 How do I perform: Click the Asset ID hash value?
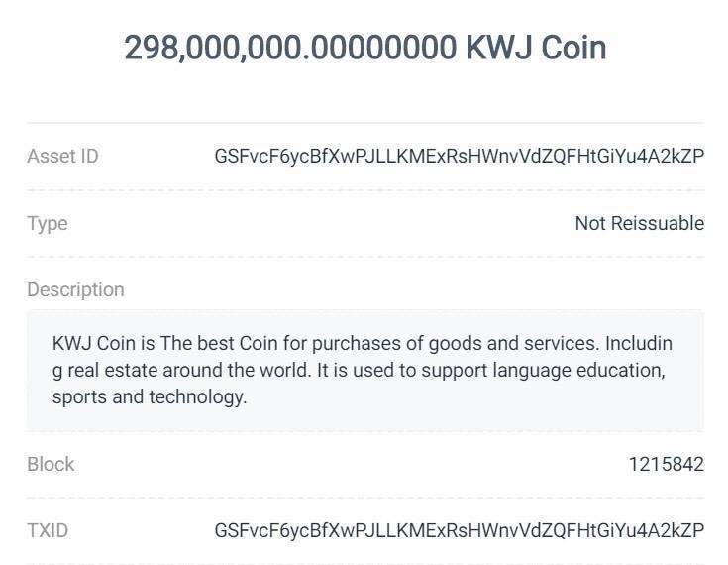pos(459,156)
